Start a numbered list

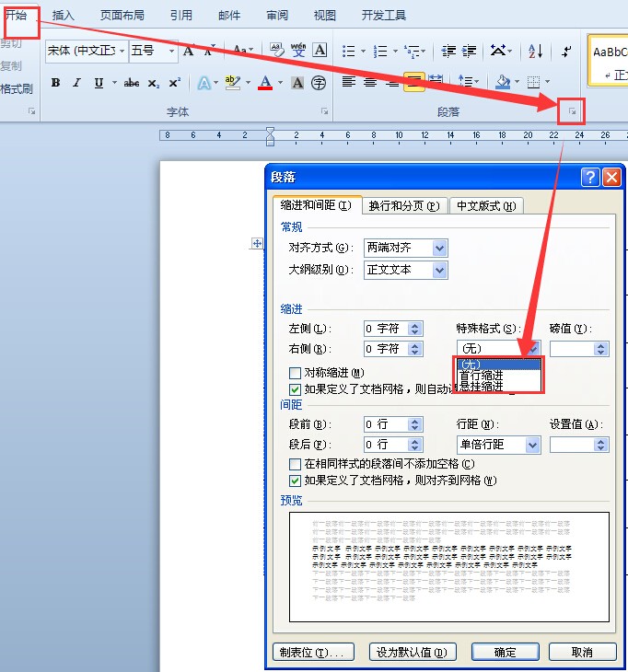point(380,52)
